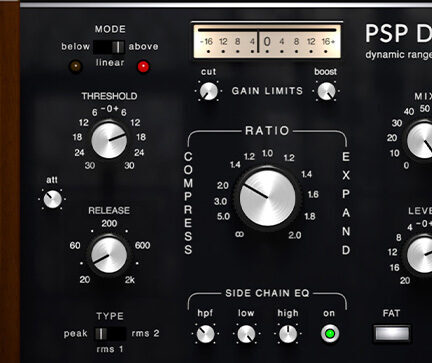
Task: Click the 'linear' mode label
Action: [110, 63]
